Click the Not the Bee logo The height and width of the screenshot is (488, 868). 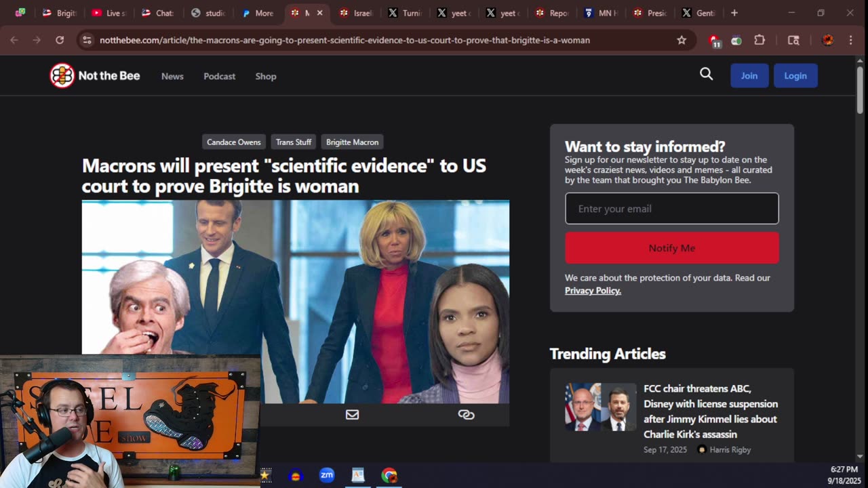click(x=95, y=76)
